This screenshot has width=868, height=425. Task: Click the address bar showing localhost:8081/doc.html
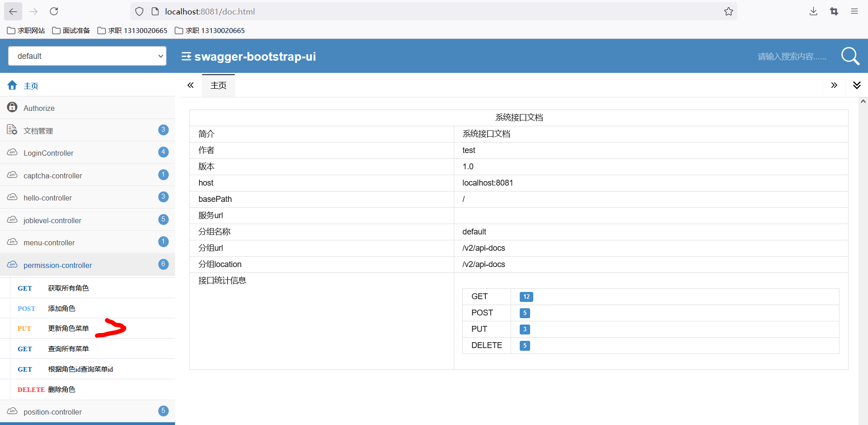[434, 11]
